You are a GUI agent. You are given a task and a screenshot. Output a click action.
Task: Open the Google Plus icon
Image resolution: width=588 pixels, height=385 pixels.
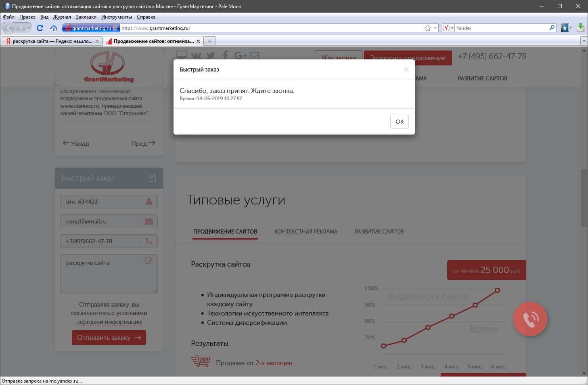click(241, 55)
